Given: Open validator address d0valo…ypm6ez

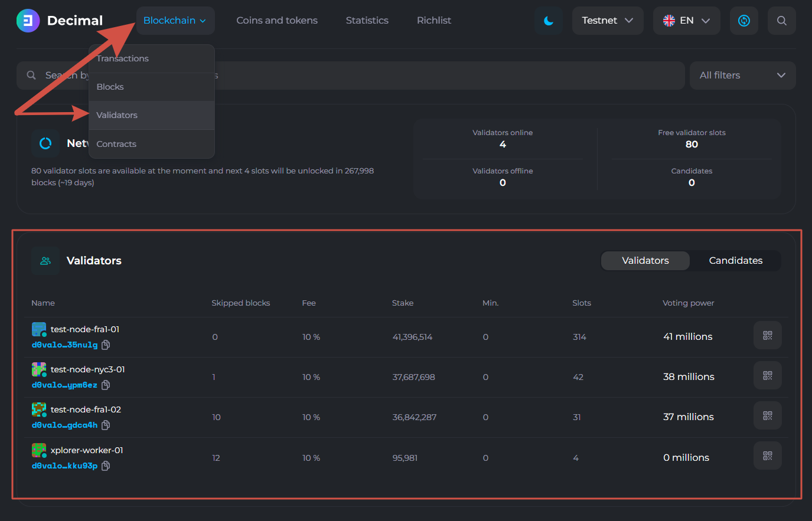Looking at the screenshot, I should click(x=64, y=385).
